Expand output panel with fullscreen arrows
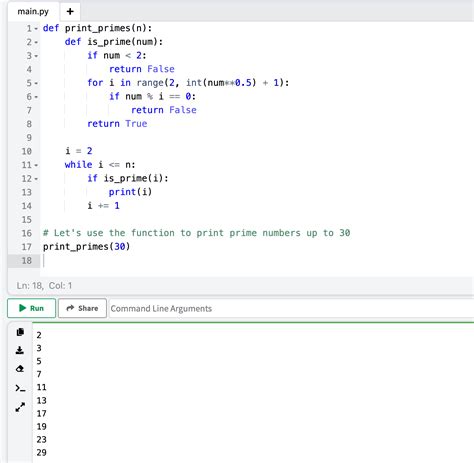474x463 pixels. (20, 407)
